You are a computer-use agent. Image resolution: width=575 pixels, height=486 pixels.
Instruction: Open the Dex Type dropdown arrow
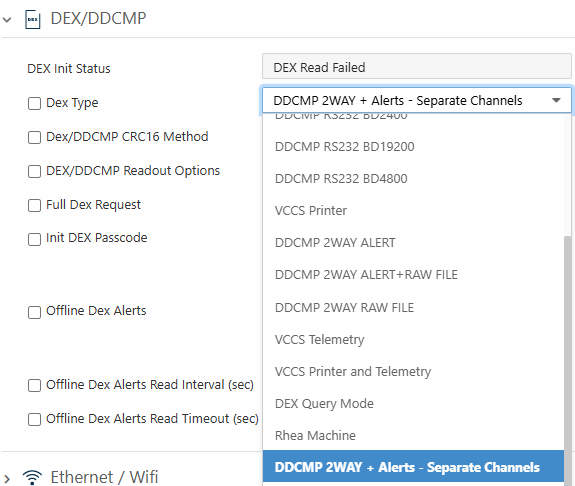pyautogui.click(x=556, y=100)
